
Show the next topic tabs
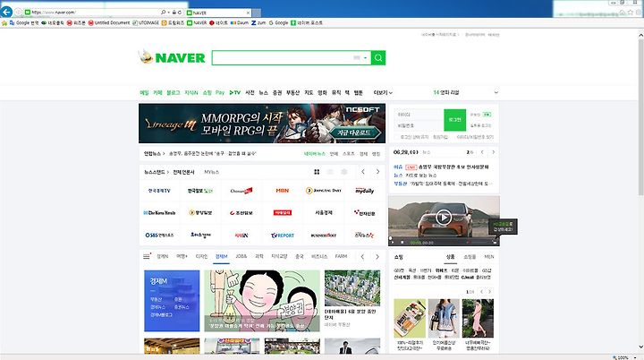(377, 257)
